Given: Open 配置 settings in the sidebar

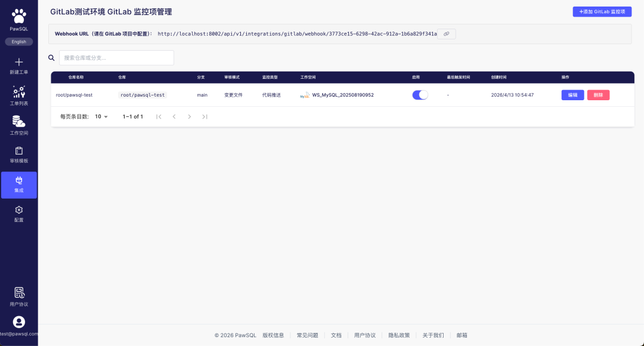Looking at the screenshot, I should tap(19, 214).
